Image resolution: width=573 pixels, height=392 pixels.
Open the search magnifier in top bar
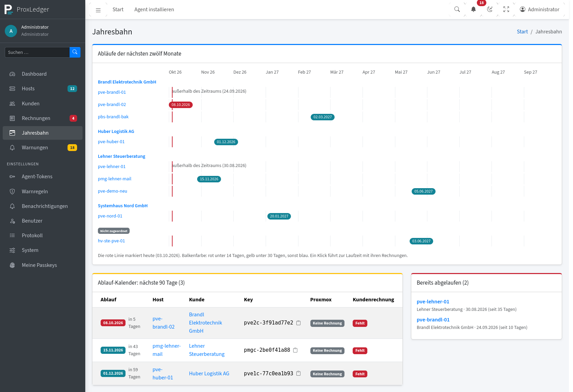(457, 10)
